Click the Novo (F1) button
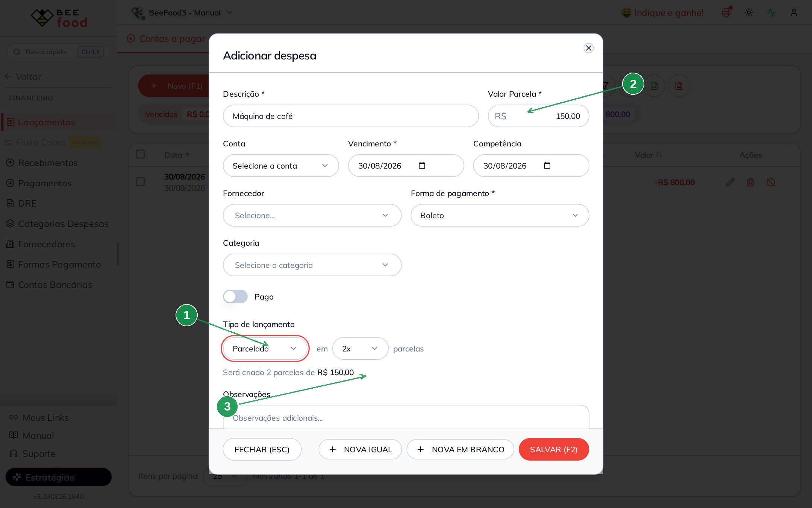812x508 pixels. coord(174,86)
